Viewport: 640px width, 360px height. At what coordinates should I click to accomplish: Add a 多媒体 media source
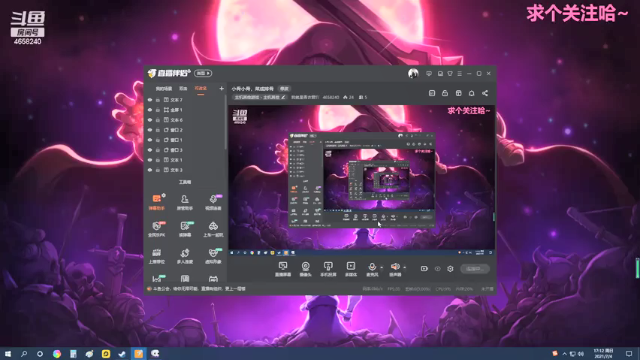[x=351, y=269]
